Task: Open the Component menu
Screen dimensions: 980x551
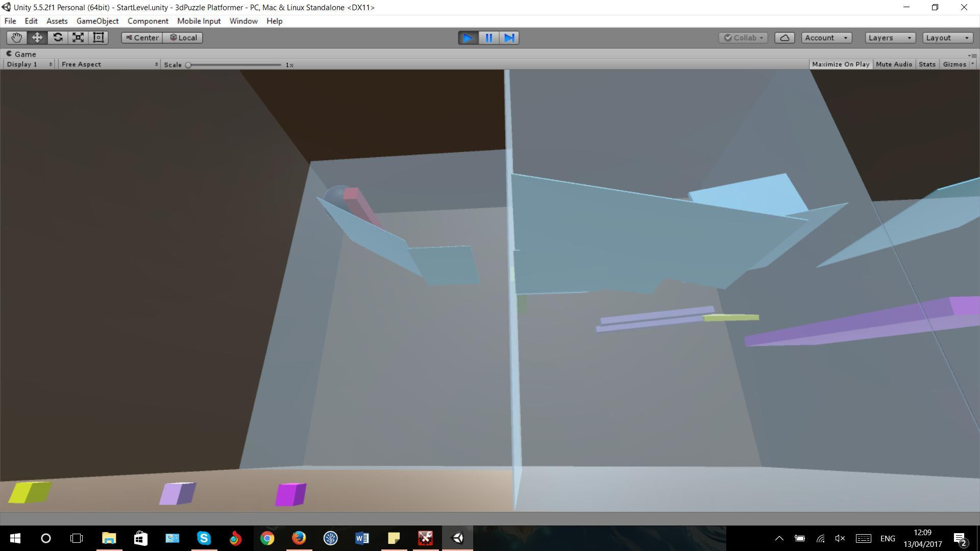Action: [x=148, y=21]
